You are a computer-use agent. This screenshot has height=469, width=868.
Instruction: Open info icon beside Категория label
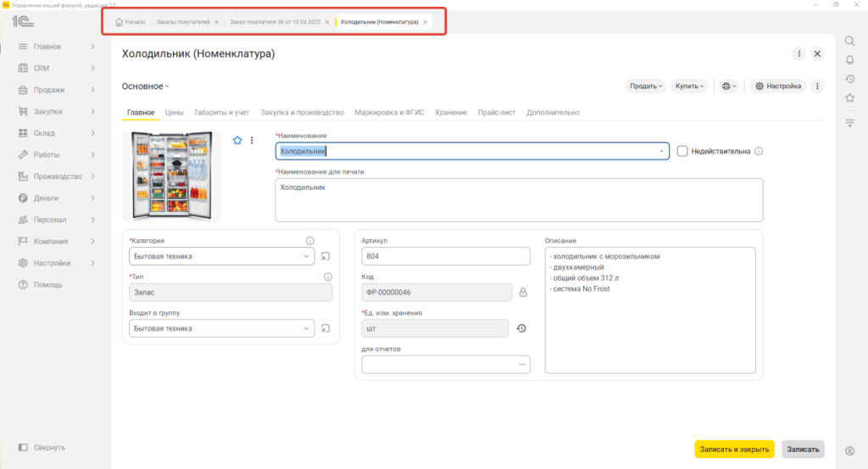pos(310,241)
